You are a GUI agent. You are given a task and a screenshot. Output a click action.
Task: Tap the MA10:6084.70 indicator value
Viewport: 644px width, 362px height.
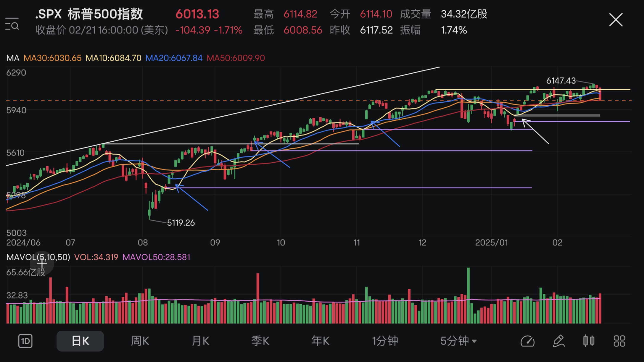[x=113, y=58]
